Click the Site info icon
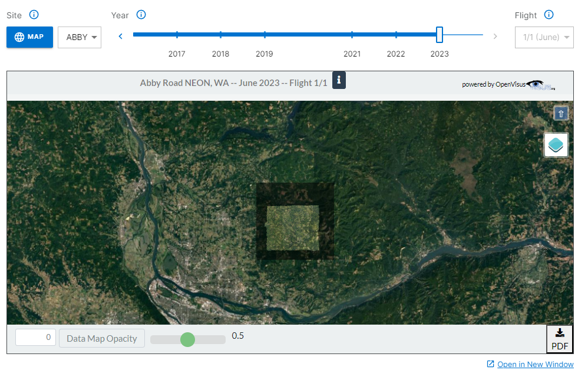 34,15
